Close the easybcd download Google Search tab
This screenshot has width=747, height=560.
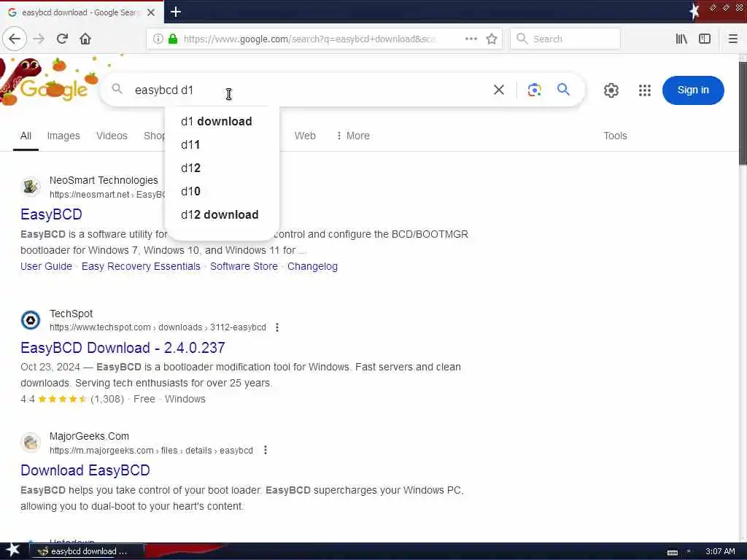click(151, 12)
